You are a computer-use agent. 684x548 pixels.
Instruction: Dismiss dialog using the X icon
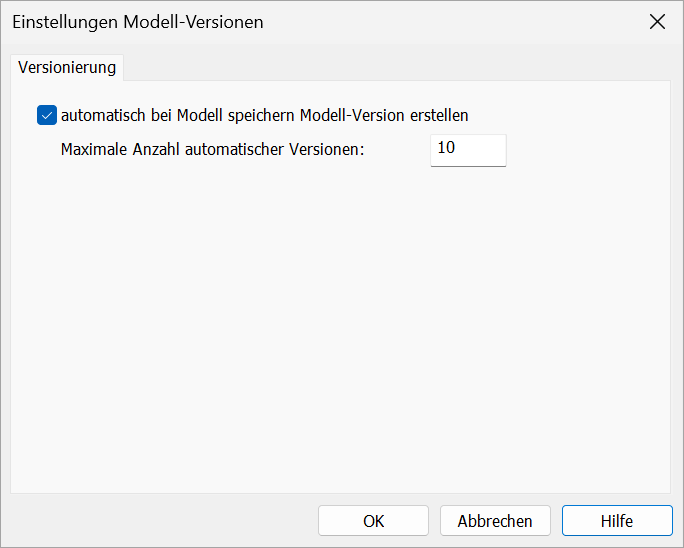657,22
